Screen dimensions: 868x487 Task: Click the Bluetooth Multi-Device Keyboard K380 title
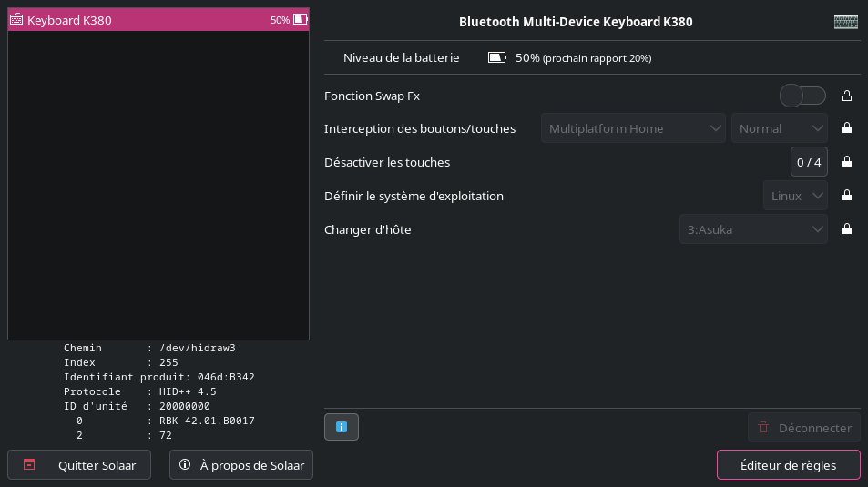[x=576, y=22]
